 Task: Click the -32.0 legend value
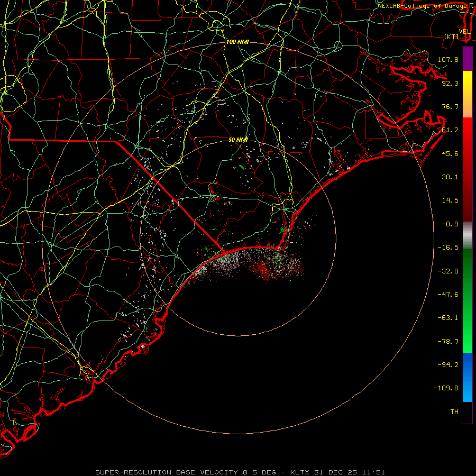pyautogui.click(x=448, y=271)
